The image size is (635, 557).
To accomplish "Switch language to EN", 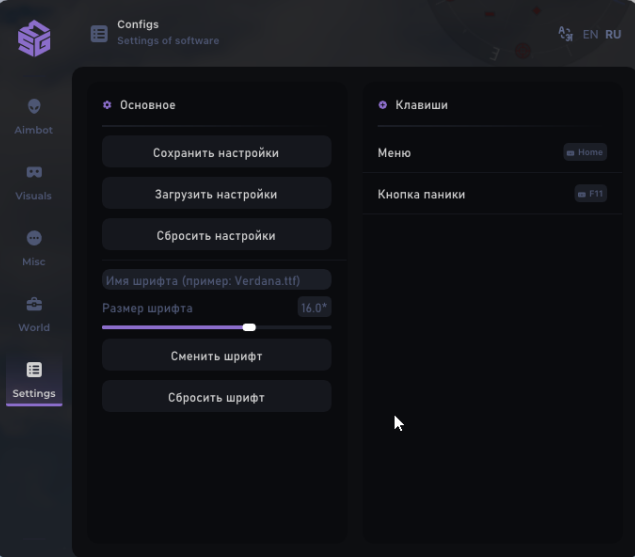I will coord(590,34).
